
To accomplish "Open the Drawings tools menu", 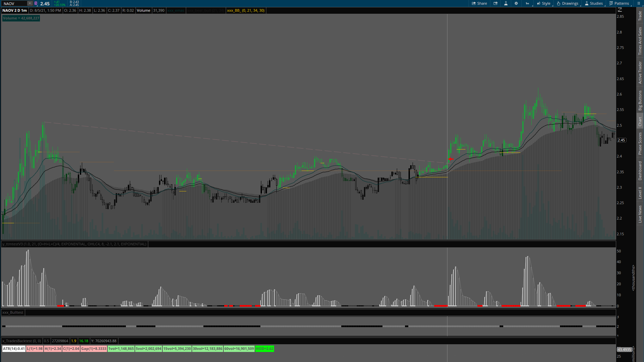I will [x=568, y=3].
